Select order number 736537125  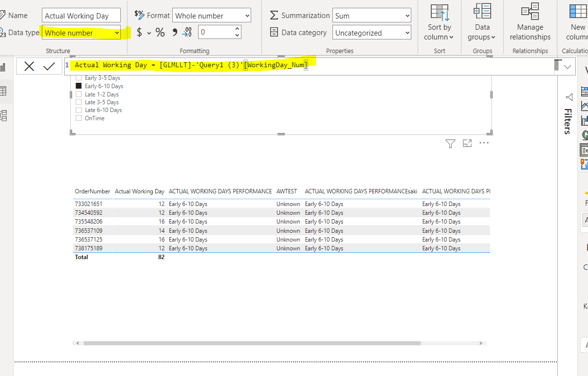89,240
